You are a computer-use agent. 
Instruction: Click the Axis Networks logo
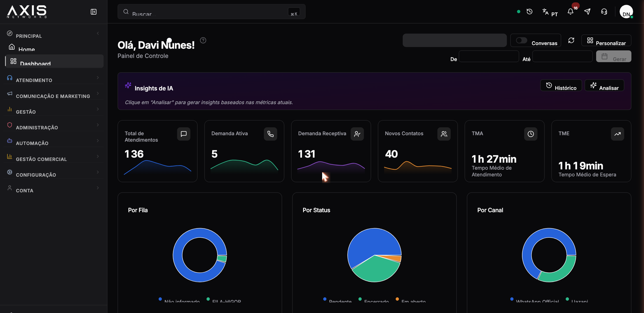click(27, 11)
